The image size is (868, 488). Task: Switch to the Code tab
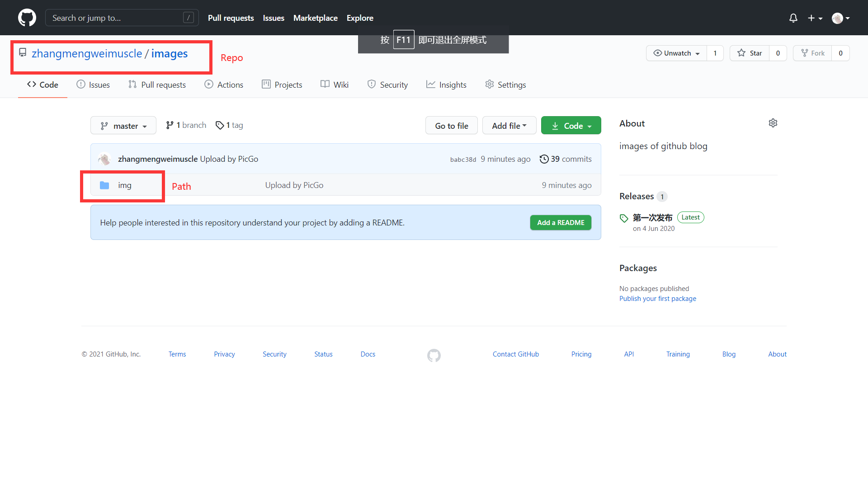pos(42,84)
